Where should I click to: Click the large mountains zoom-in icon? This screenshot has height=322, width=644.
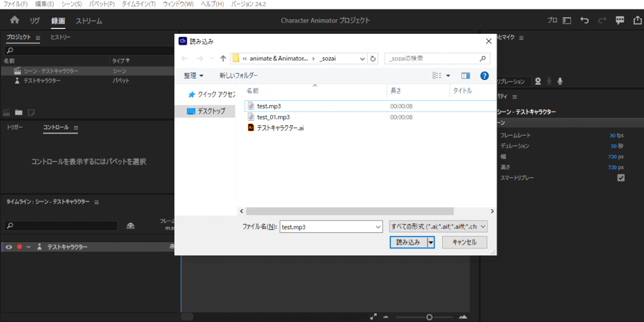coord(462,317)
